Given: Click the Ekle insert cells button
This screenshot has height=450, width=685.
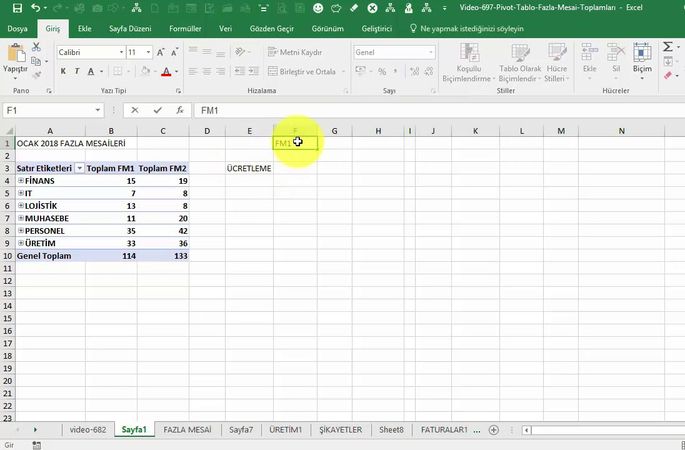Looking at the screenshot, I should (x=589, y=62).
